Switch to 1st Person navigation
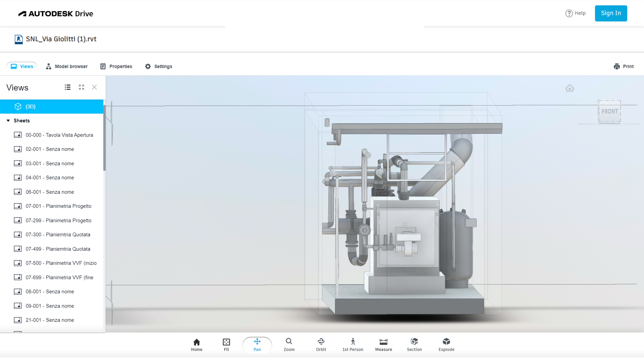The image size is (644, 362). tap(352, 345)
